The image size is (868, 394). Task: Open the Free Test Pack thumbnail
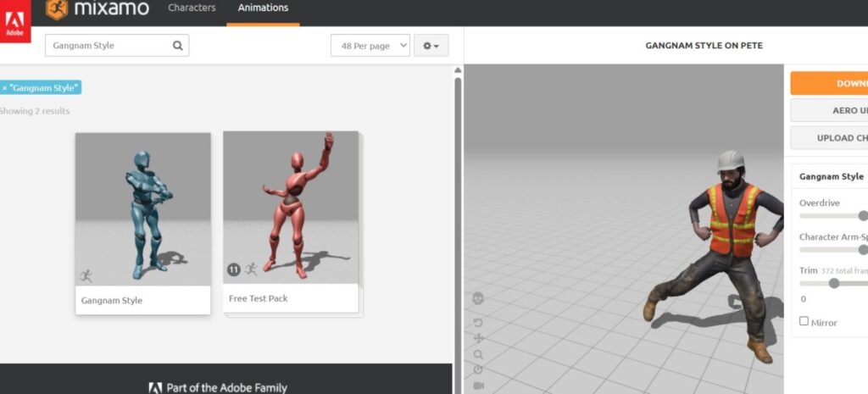[291, 220]
